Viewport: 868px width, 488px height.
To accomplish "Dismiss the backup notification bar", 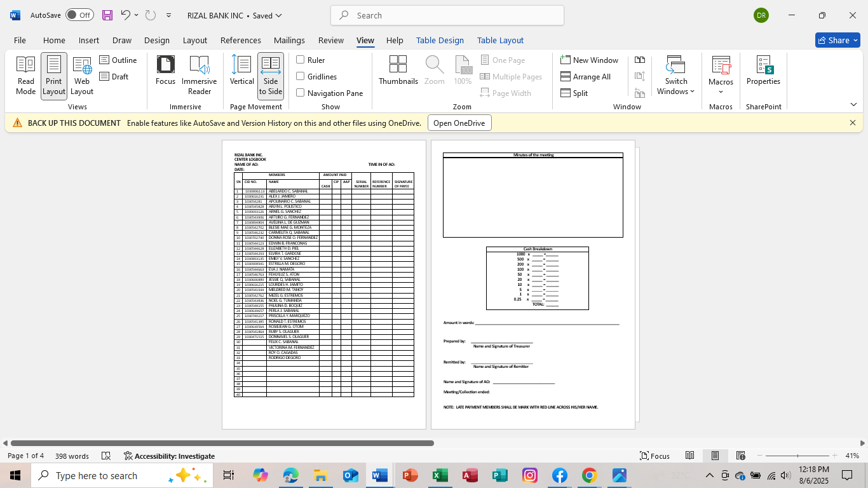I will 853,123.
